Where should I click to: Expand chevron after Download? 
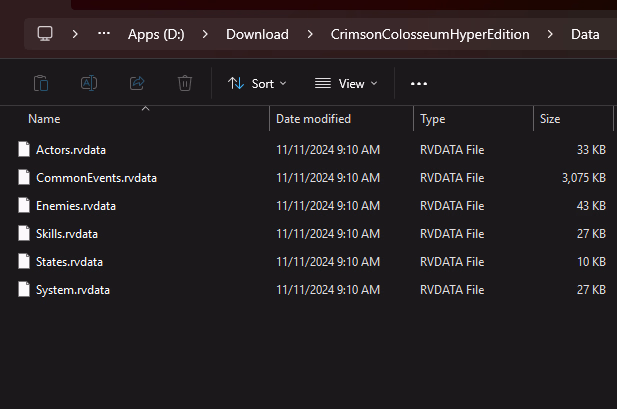click(x=310, y=34)
